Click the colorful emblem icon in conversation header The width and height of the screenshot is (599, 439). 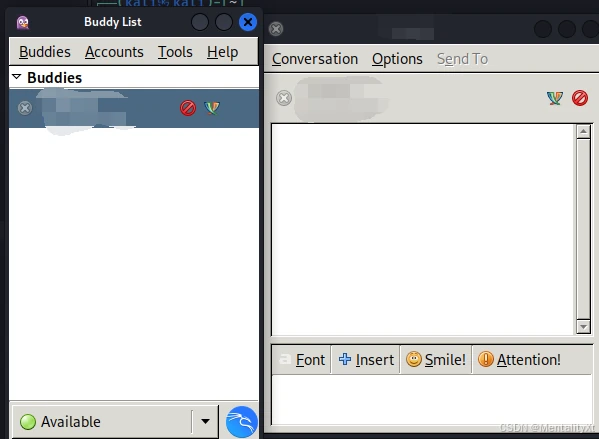(x=555, y=98)
